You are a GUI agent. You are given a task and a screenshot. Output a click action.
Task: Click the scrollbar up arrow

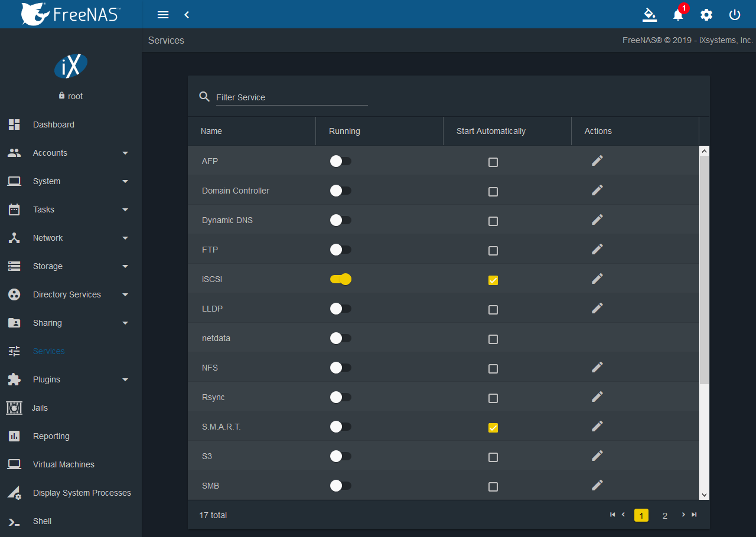point(704,151)
